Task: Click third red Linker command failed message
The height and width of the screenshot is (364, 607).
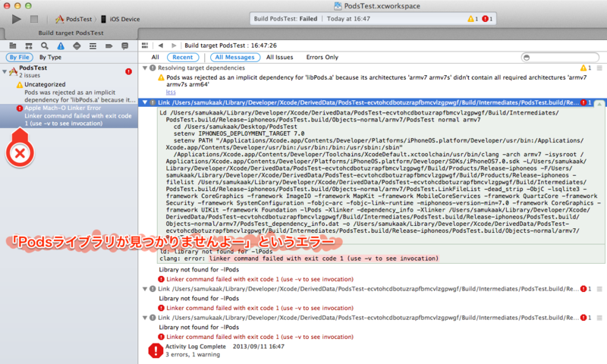Action: pyautogui.click(x=259, y=337)
